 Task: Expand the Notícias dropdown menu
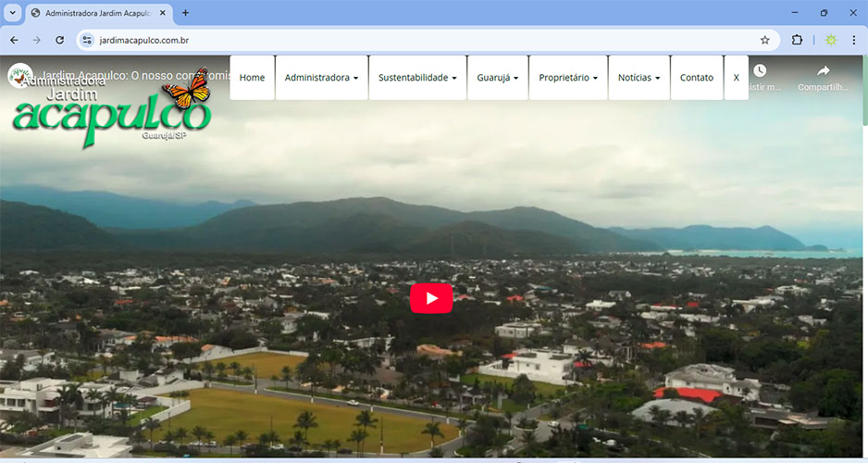pos(639,78)
